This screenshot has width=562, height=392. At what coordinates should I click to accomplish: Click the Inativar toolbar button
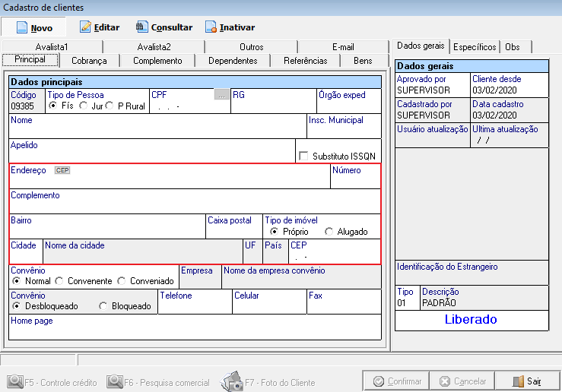(230, 27)
